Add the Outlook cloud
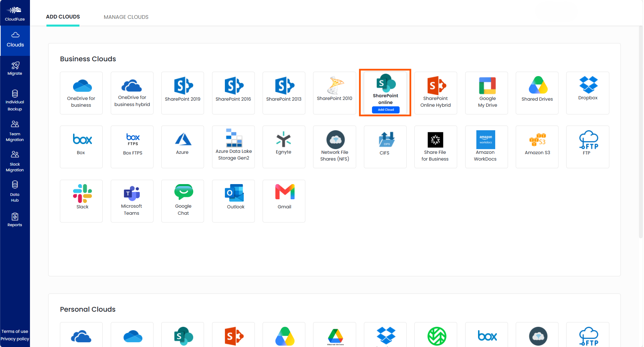Image resolution: width=644 pixels, height=347 pixels. [x=233, y=201]
